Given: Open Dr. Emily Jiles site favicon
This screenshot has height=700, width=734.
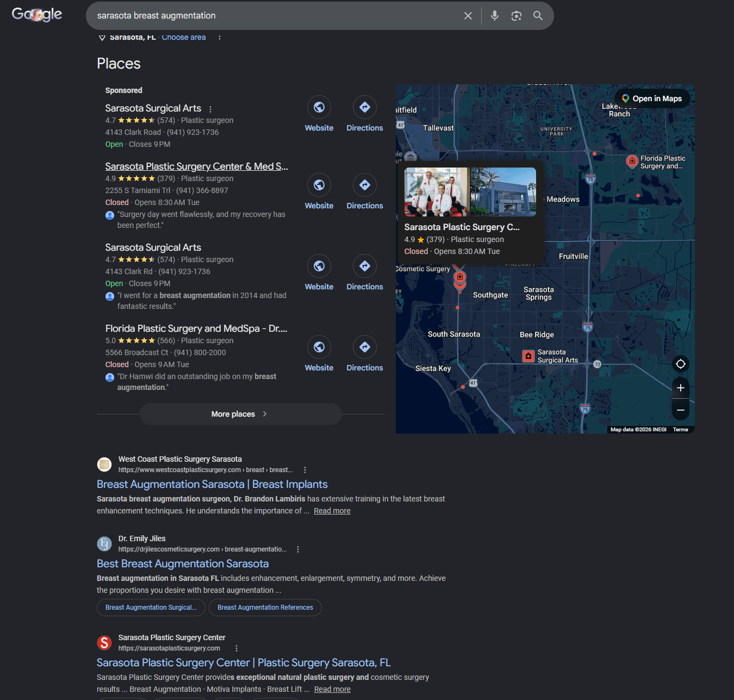Looking at the screenshot, I should tap(104, 544).
